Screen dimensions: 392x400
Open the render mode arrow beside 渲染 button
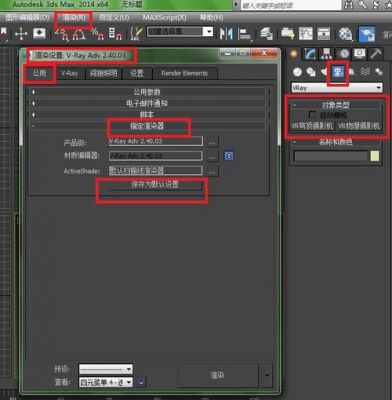coord(267,376)
